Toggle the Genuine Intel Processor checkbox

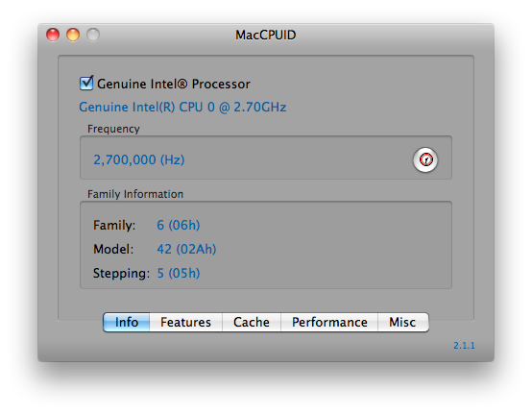[x=86, y=84]
